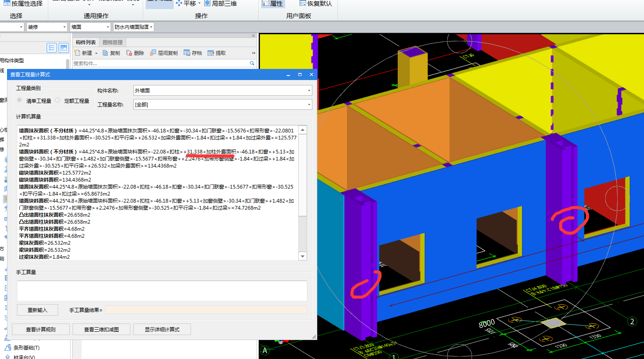Click the 复制 copy icon
The image size is (644, 359).
(105, 53)
